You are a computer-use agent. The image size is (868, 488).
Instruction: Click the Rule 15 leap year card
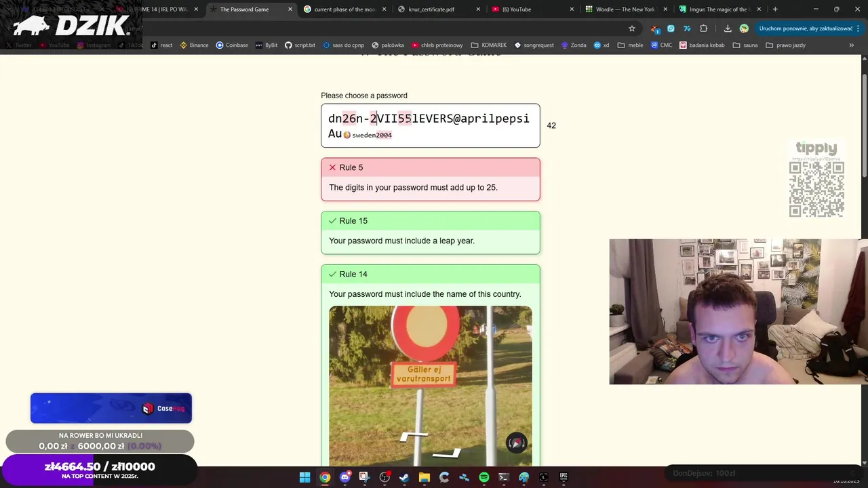tap(431, 232)
